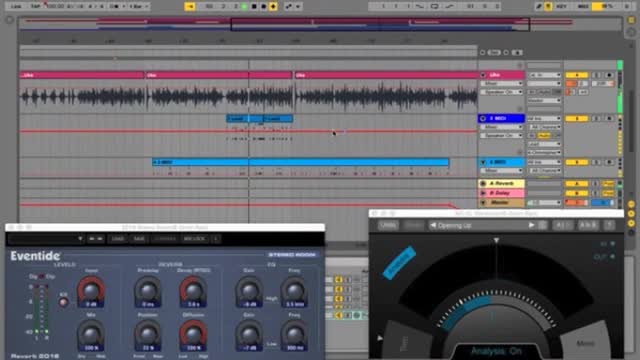Viewport: 640px width, 360px height.
Task: Open Uke track Master output dropdown
Action: 544,100
